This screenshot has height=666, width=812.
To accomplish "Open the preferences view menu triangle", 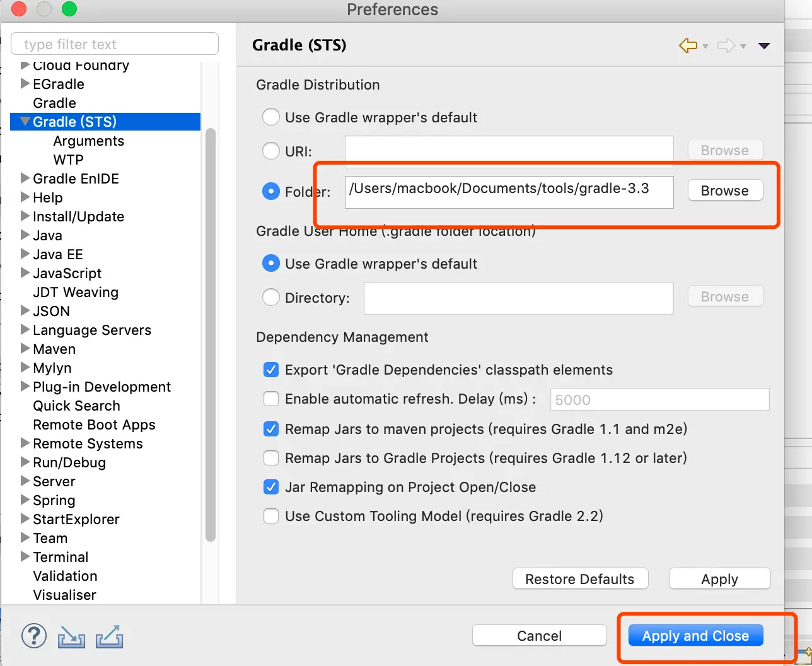I will [x=764, y=45].
